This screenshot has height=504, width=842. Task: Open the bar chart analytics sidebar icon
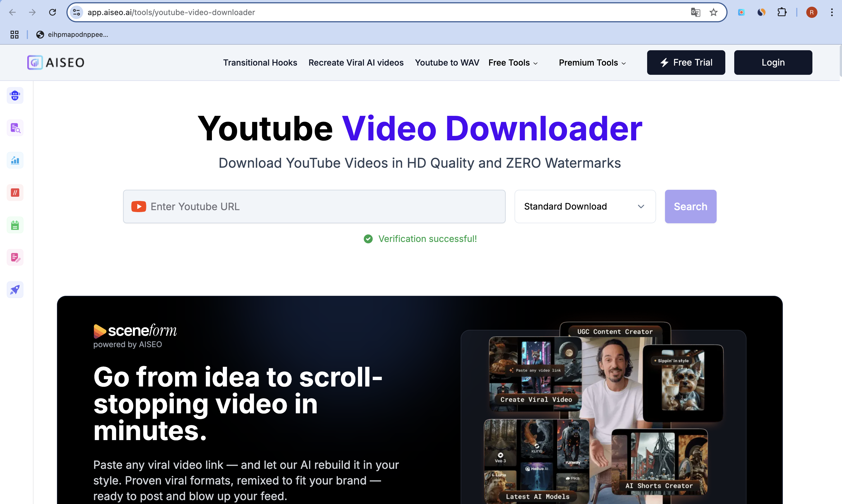pos(15,160)
